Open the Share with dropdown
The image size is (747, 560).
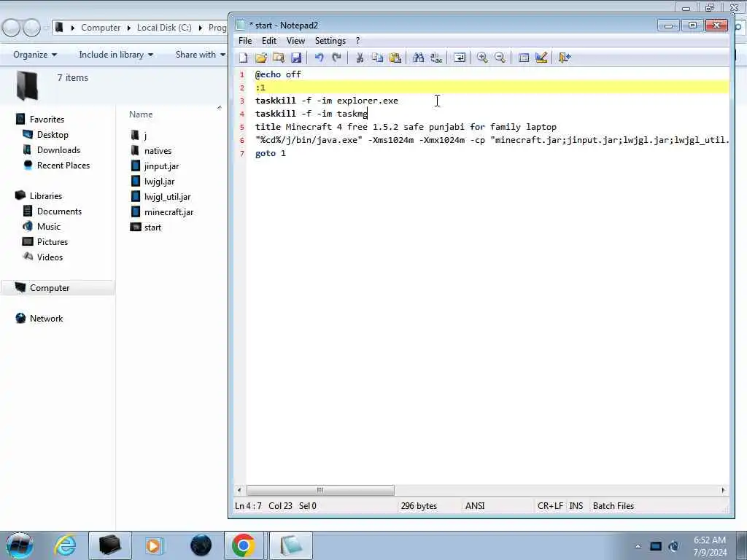coord(200,54)
